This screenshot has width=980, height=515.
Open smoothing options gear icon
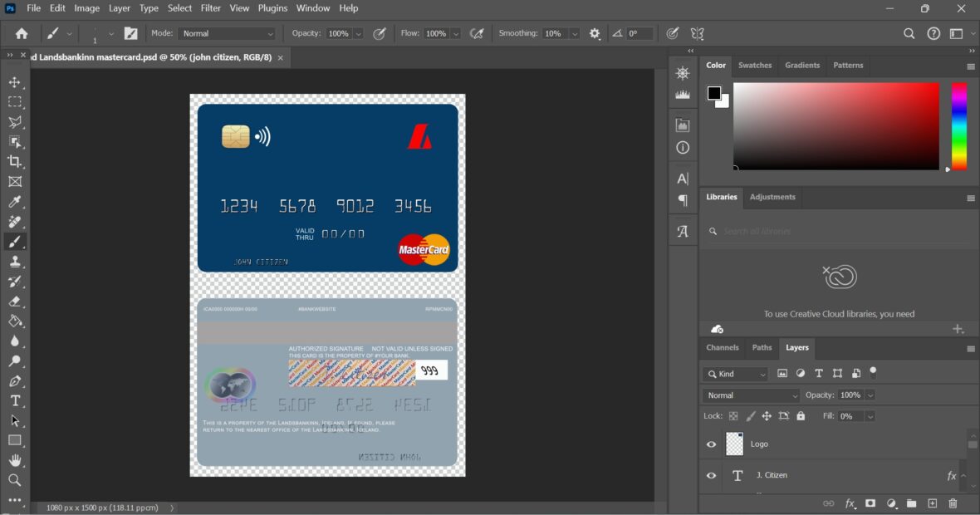click(x=595, y=34)
